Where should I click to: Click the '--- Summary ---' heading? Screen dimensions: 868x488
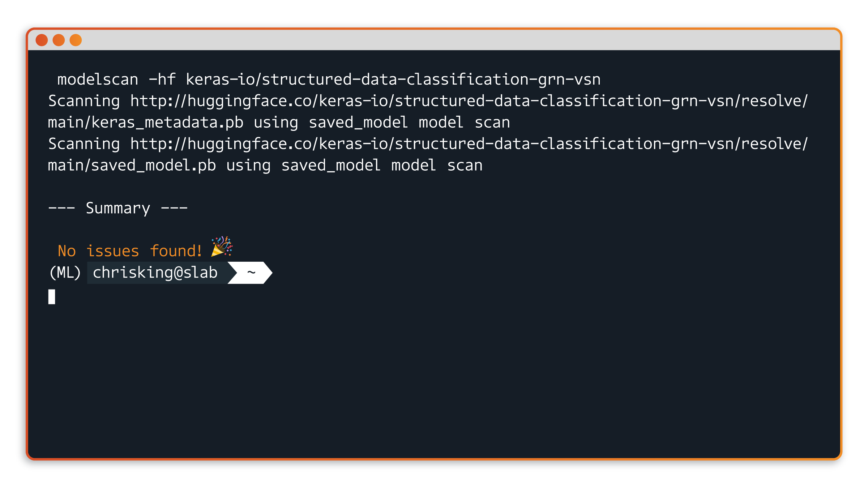[x=118, y=208]
